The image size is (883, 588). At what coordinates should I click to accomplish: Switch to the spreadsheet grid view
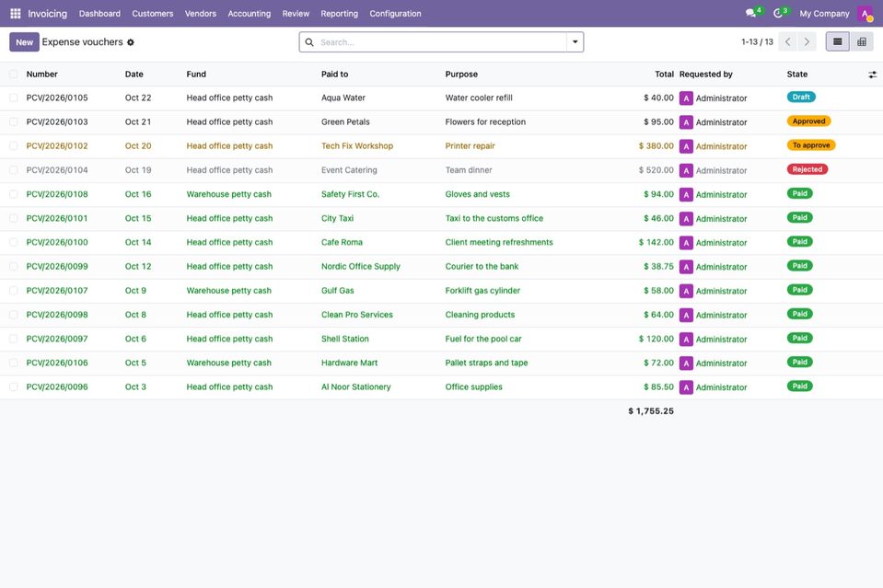pos(862,41)
